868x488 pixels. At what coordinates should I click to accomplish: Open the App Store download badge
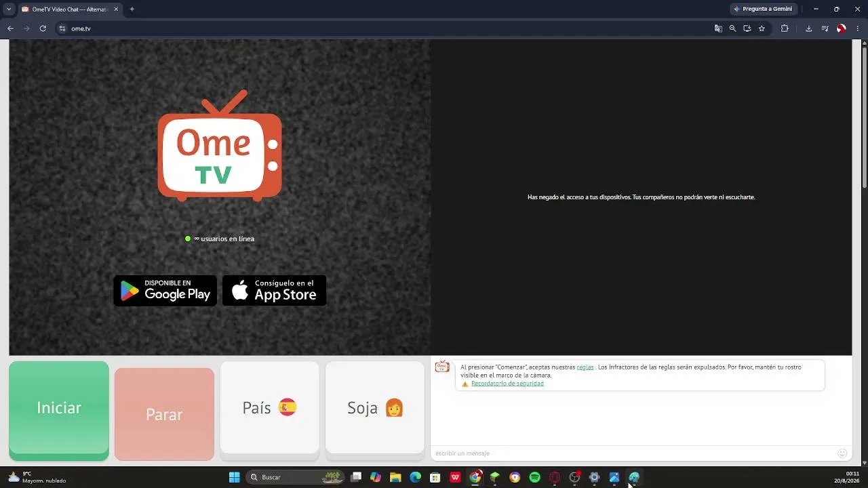coord(274,290)
